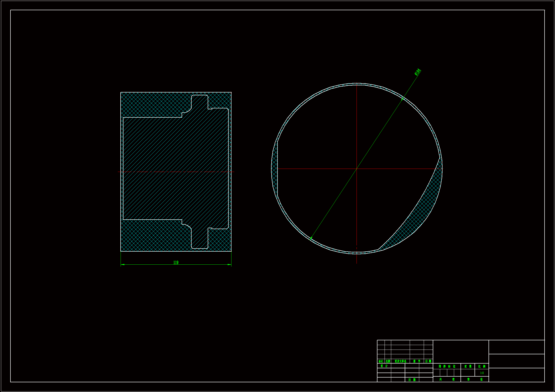Select the 签字 column header text
The width and height of the screenshot is (555, 392).
[x=417, y=361]
